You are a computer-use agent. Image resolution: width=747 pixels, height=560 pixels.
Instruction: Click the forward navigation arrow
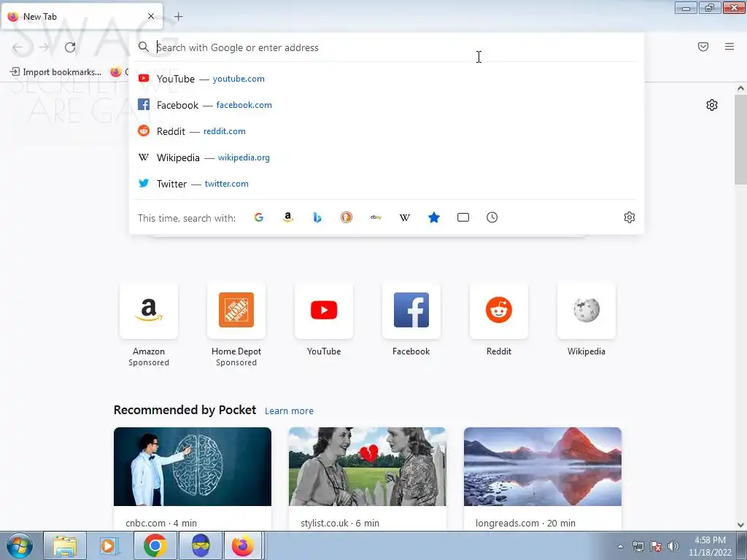(44, 47)
